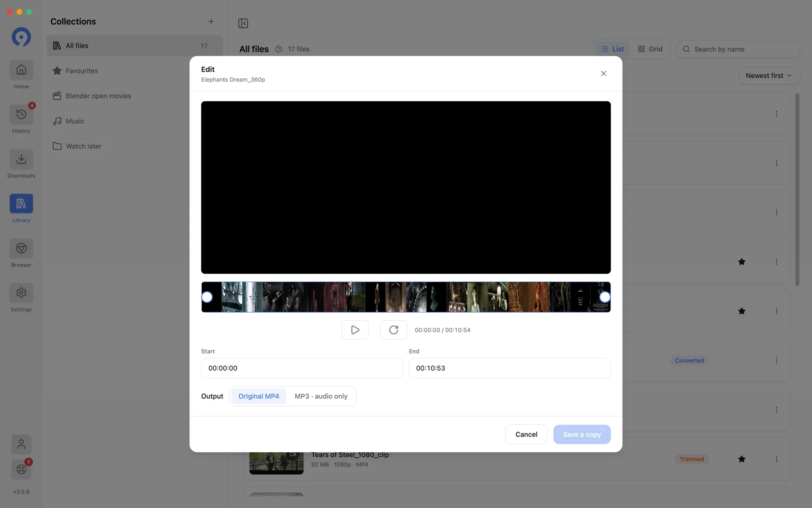Toggle favourite star on Tears of Steel_1080_clip
The image size is (812, 508).
point(742,459)
